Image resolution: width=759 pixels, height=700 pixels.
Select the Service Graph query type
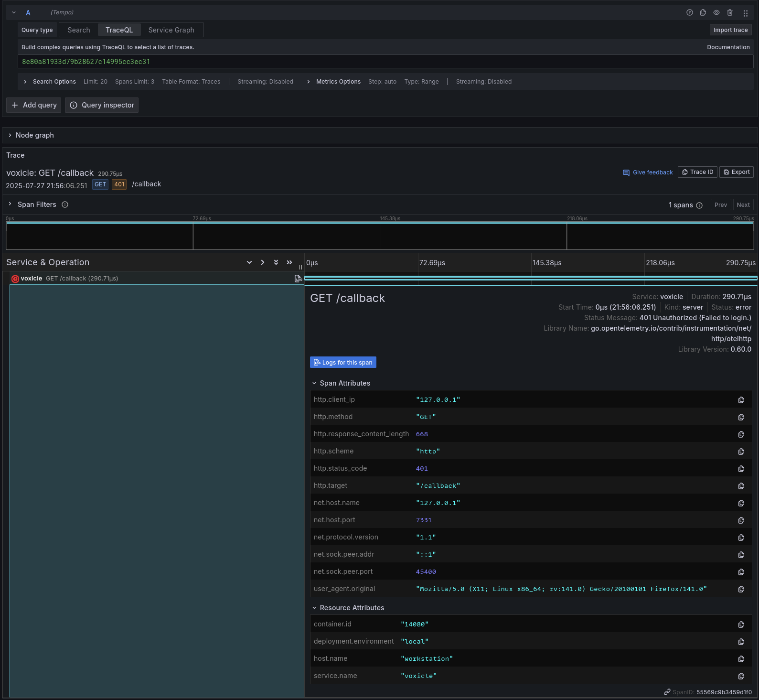(x=171, y=30)
